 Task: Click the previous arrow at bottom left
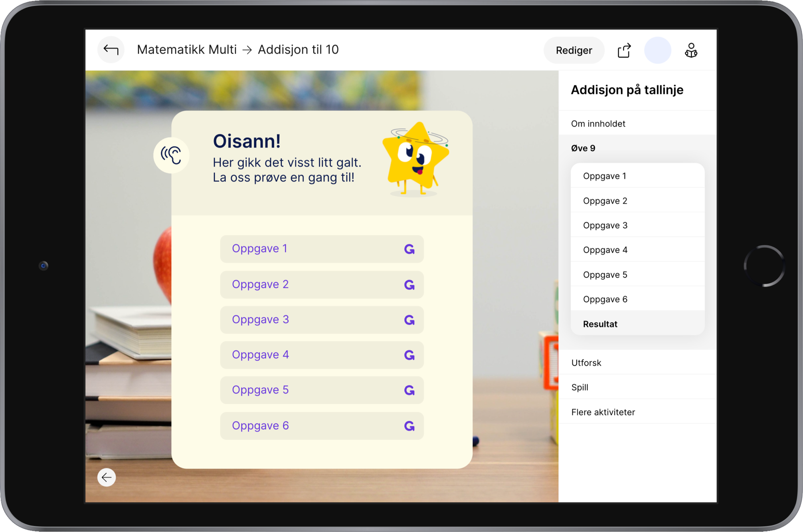click(x=107, y=477)
